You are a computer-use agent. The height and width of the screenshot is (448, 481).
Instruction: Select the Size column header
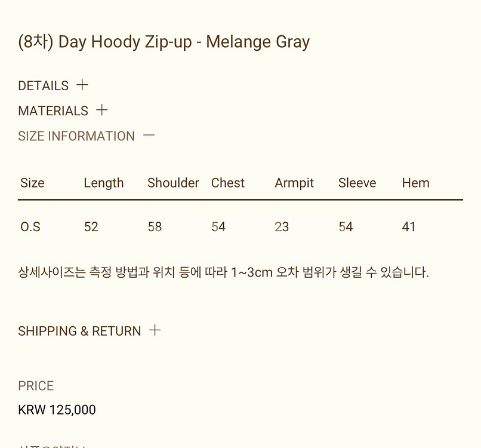[x=32, y=183]
